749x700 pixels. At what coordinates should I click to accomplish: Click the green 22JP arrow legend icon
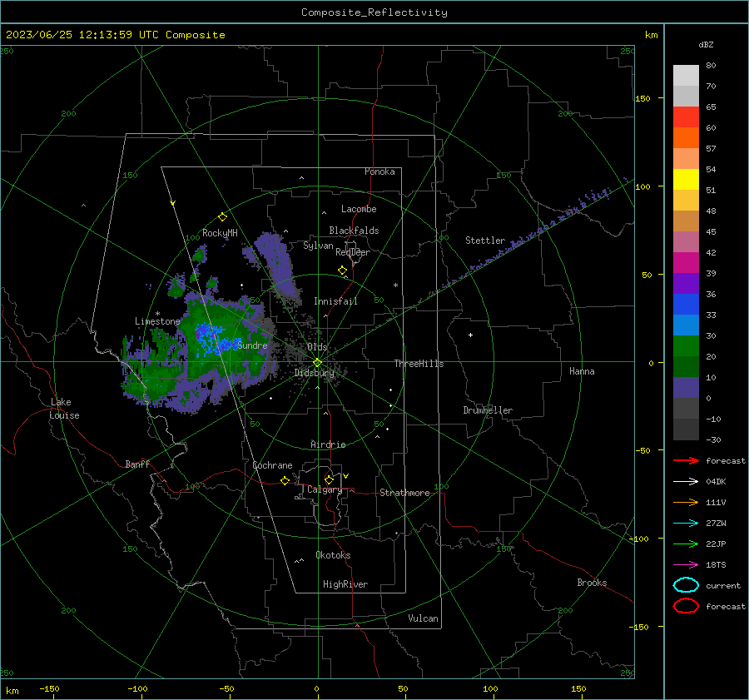(686, 544)
